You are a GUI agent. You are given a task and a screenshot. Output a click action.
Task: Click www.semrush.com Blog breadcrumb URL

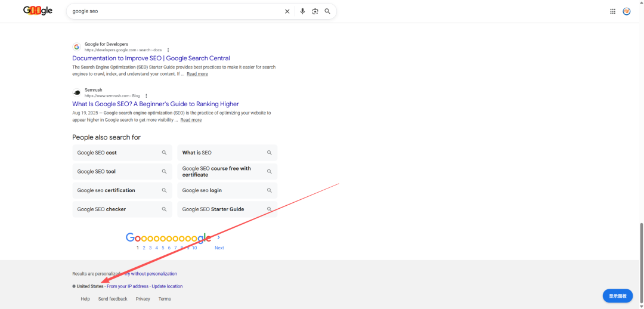[112, 95]
